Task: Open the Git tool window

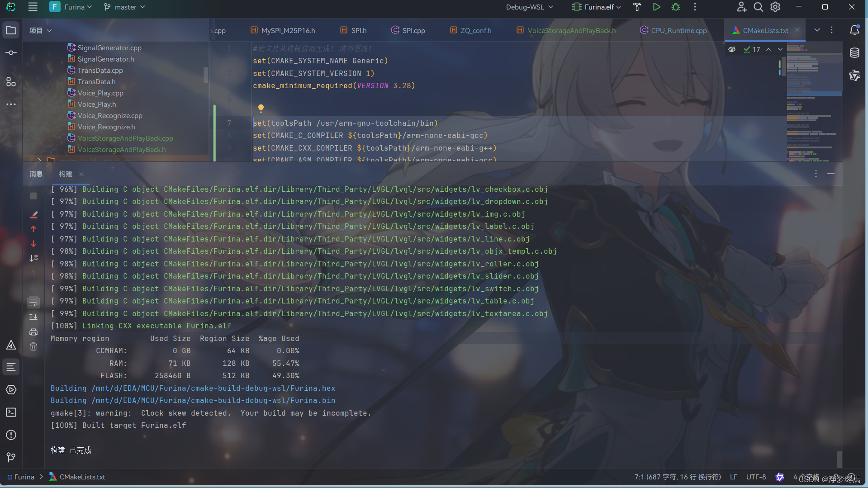Action: click(x=11, y=457)
